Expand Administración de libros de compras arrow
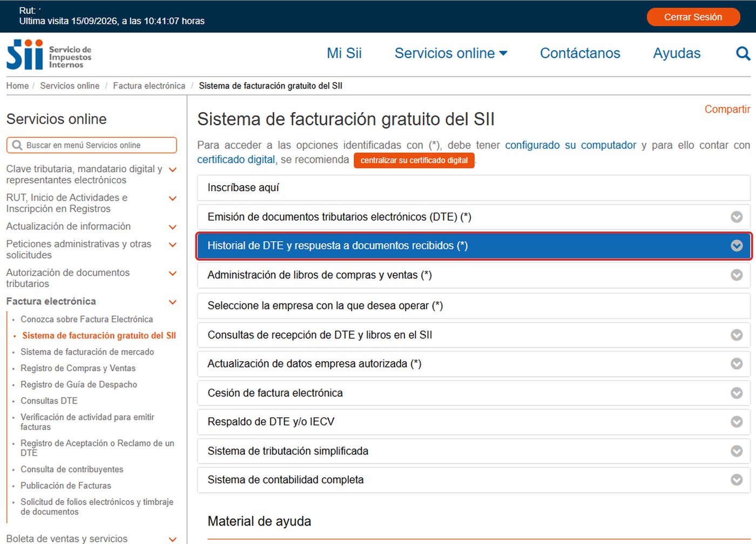756x544 pixels. pos(737,275)
